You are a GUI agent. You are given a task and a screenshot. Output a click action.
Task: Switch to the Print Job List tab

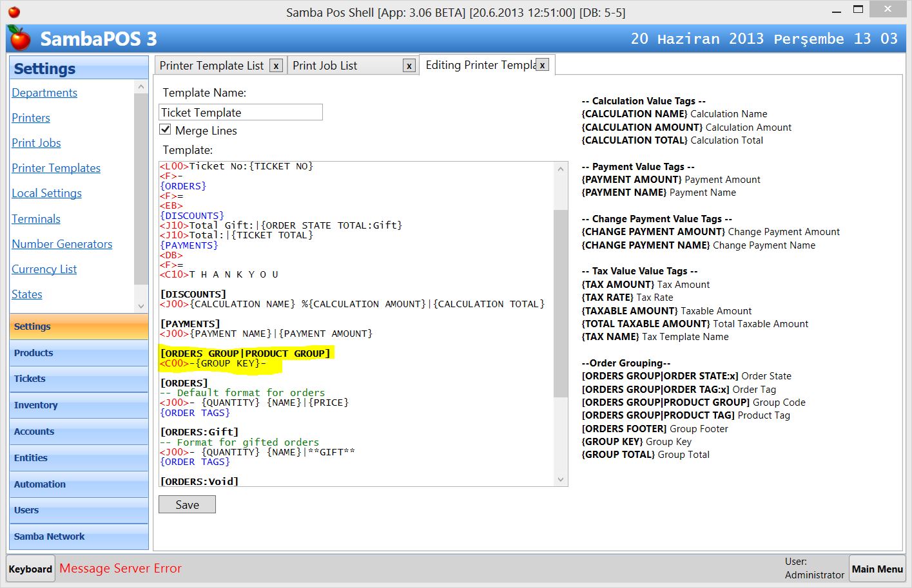coord(325,66)
